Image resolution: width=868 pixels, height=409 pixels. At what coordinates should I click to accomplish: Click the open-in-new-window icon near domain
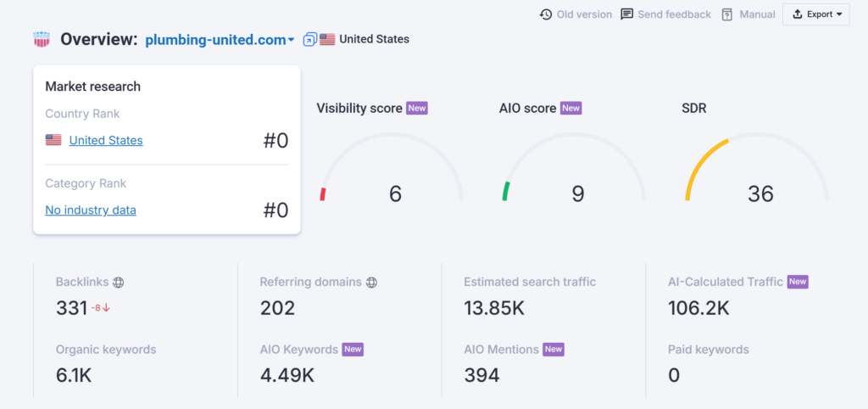point(309,39)
